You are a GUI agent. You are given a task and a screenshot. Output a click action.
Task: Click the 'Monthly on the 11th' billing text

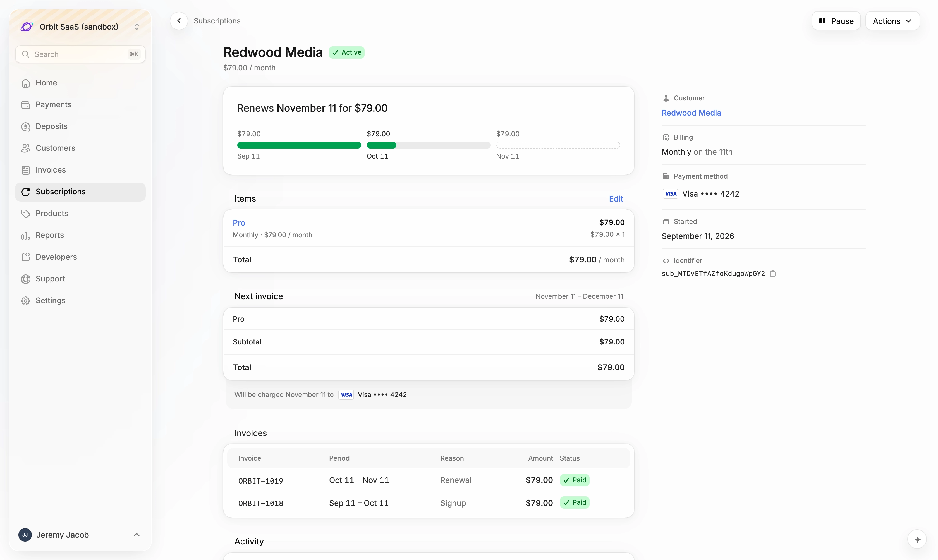click(697, 152)
